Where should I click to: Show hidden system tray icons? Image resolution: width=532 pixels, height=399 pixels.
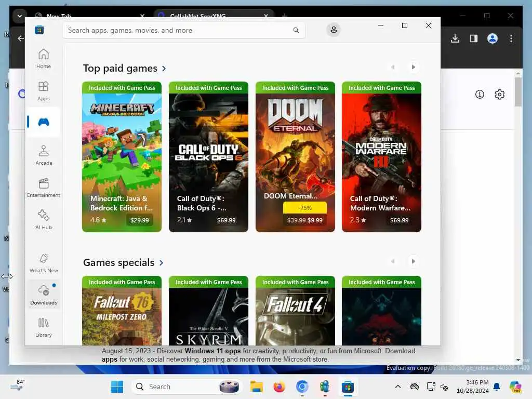(398, 387)
